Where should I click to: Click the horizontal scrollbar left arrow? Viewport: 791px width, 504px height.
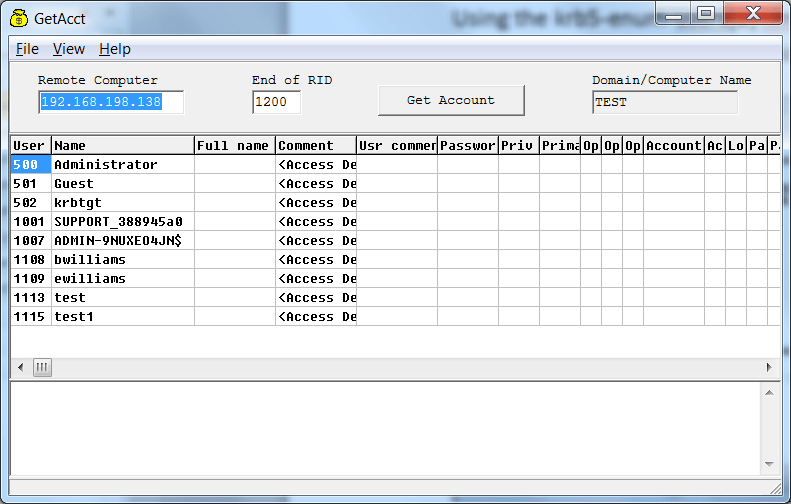point(20,368)
